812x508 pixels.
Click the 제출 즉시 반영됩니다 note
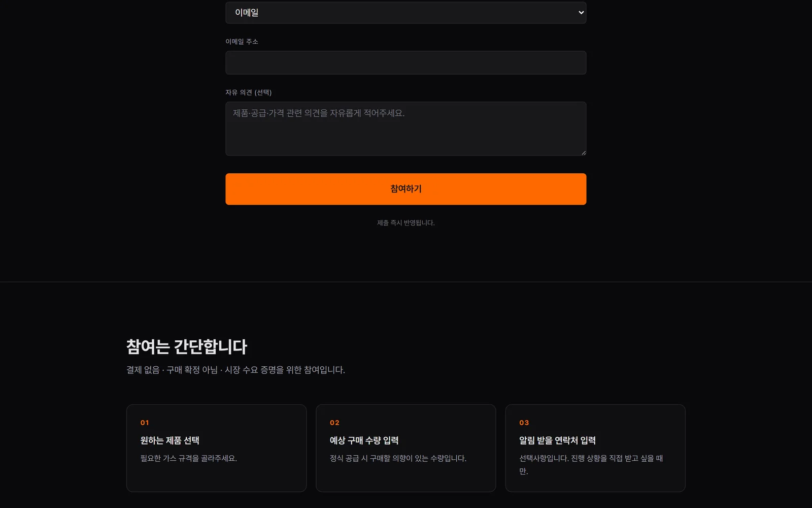point(405,223)
